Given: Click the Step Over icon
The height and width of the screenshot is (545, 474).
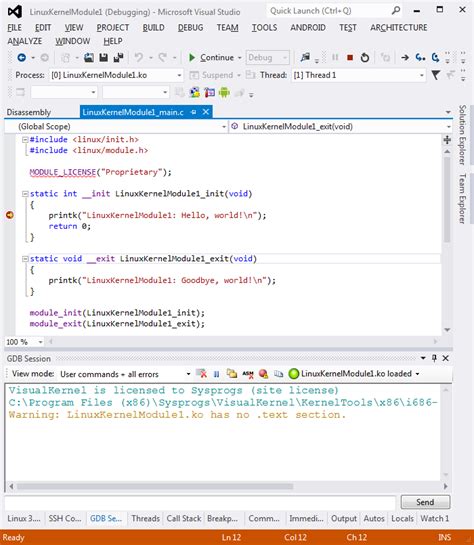Looking at the screenshot, I should click(x=435, y=57).
